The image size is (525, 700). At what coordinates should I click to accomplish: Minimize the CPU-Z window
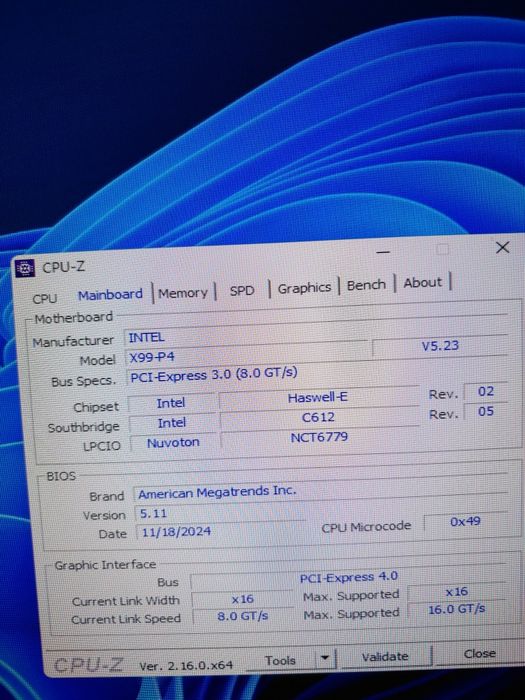click(x=383, y=252)
